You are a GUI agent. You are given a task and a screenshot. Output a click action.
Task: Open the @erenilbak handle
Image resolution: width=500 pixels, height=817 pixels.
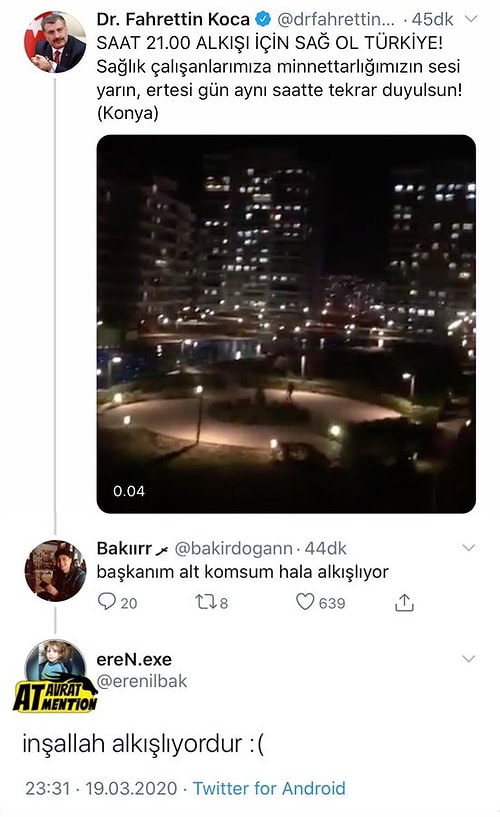(x=142, y=681)
